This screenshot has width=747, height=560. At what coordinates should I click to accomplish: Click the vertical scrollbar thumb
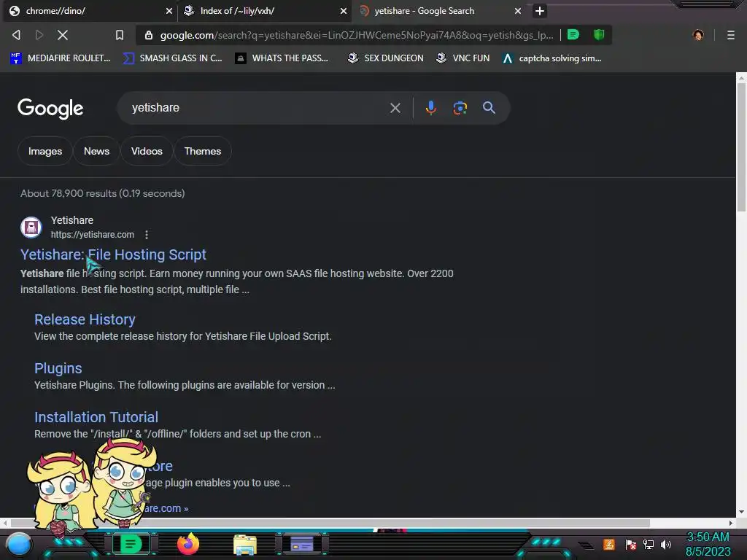[x=741, y=147]
